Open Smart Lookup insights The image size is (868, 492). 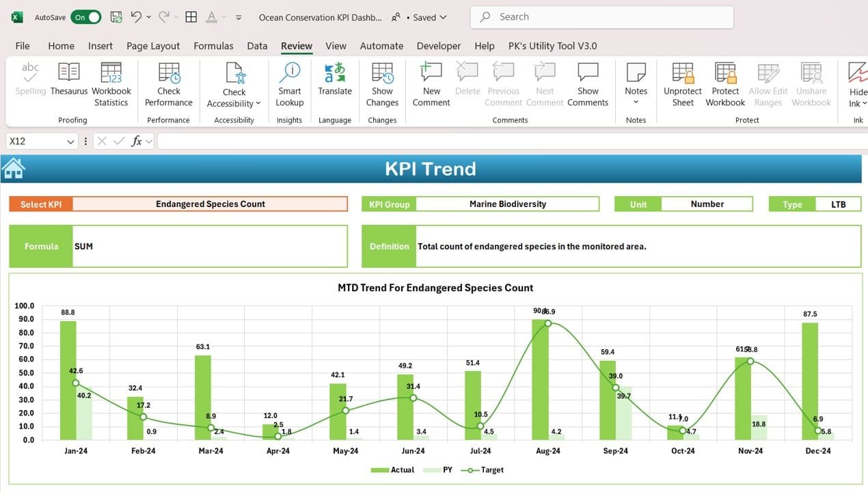290,84
